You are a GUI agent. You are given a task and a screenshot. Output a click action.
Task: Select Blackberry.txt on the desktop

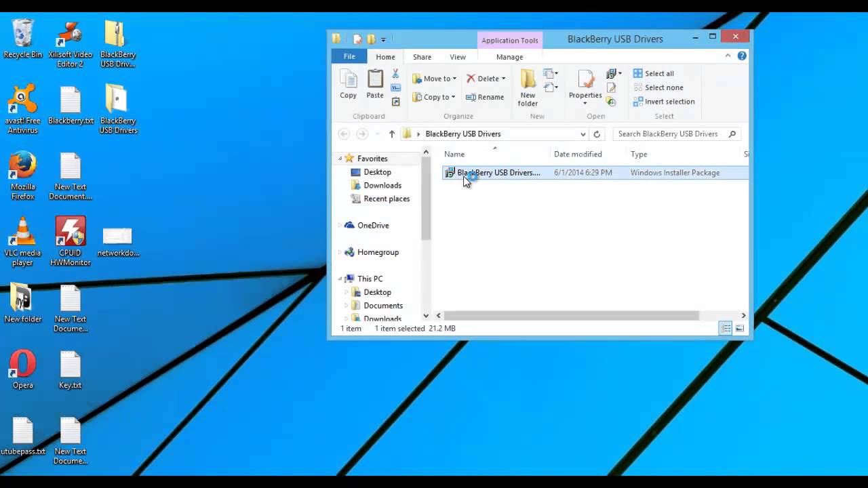70,105
